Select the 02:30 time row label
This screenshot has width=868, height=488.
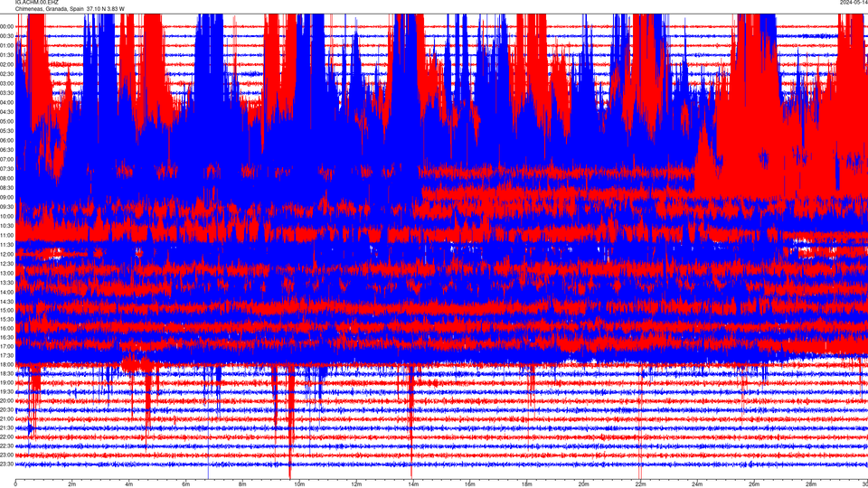coord(6,73)
